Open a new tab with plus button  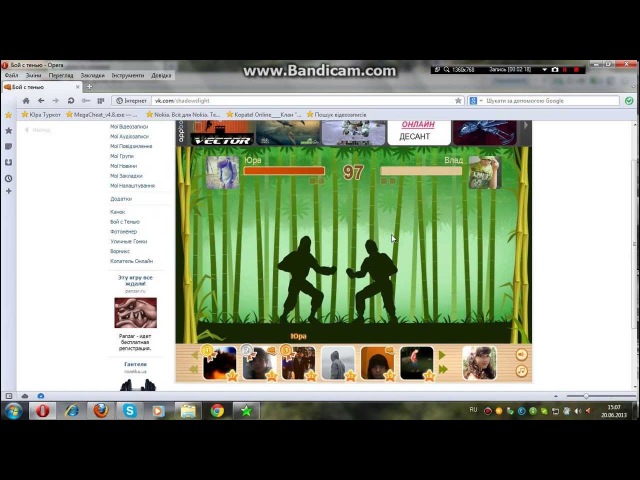tap(89, 87)
